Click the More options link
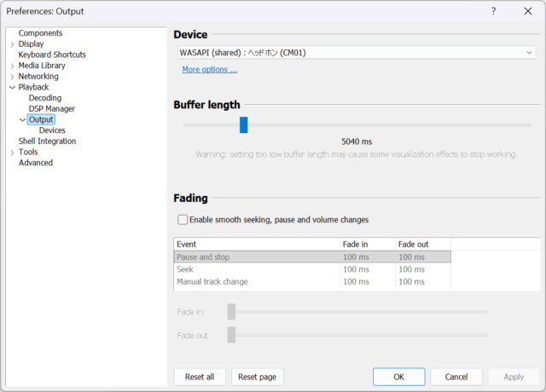Viewport: 546px width, 392px height. 209,70
